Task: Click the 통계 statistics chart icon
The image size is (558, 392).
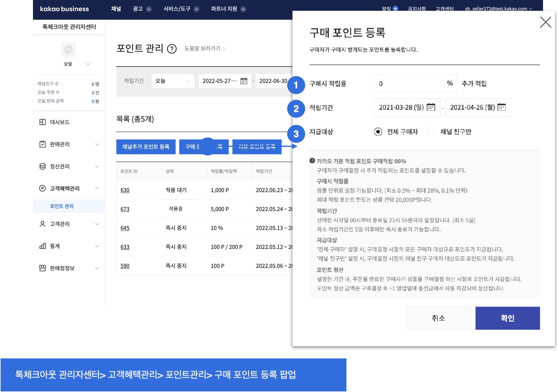Action: 43,246
